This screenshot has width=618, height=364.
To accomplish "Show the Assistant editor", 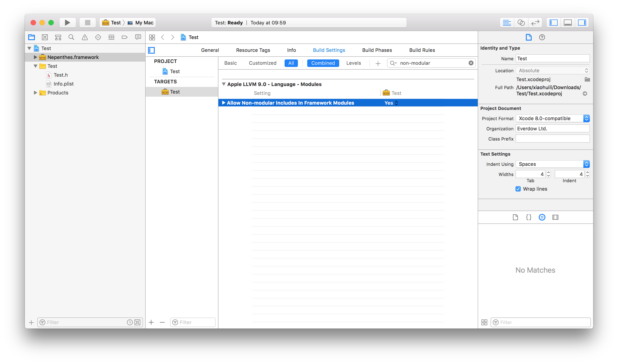I will (521, 23).
